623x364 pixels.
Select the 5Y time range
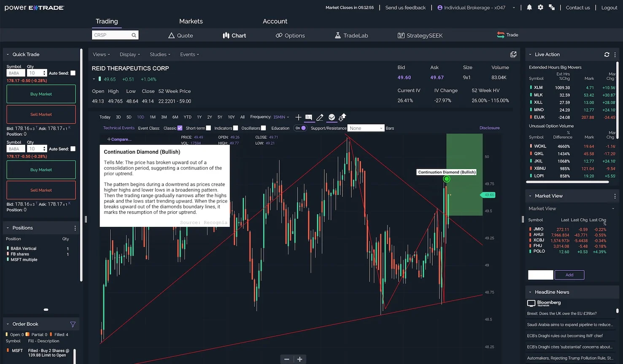click(220, 117)
